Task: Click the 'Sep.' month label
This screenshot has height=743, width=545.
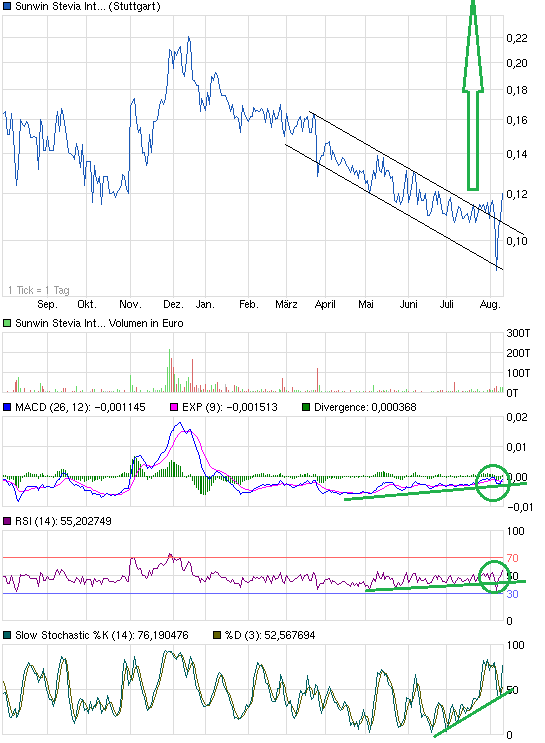Action: 47,304
